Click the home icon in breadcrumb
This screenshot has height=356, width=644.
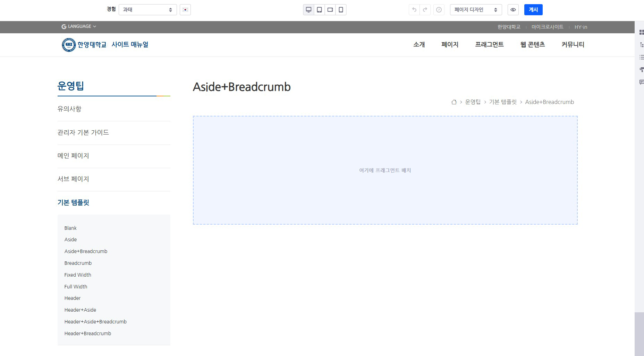pyautogui.click(x=454, y=102)
